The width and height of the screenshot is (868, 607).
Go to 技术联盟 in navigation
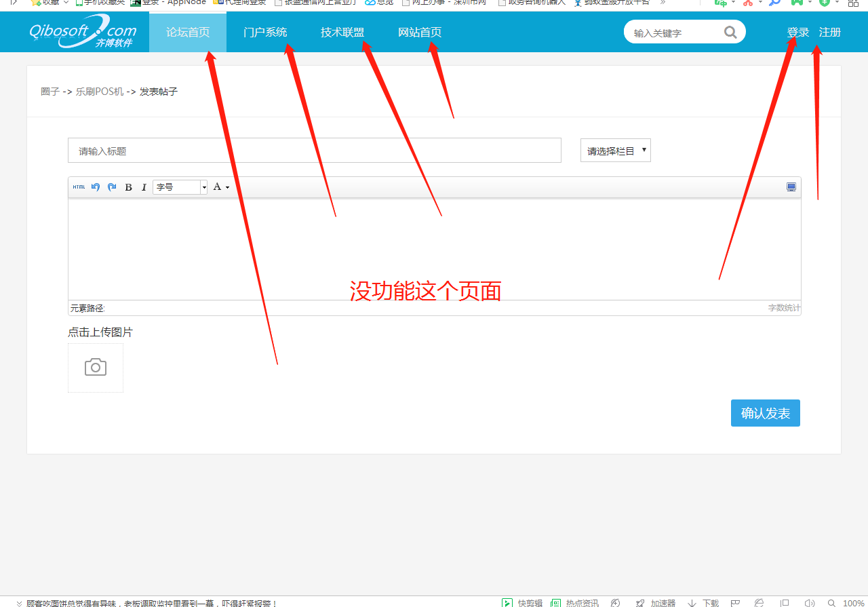click(342, 32)
